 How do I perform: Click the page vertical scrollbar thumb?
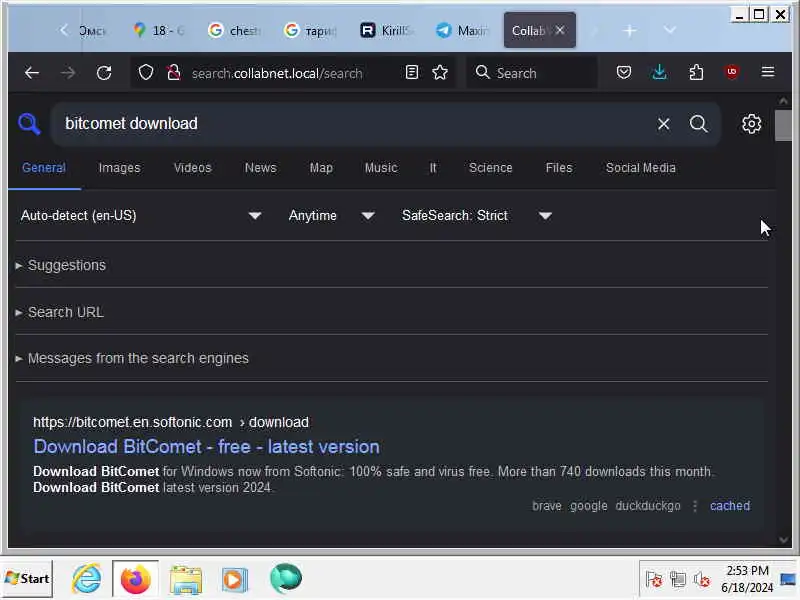[783, 125]
